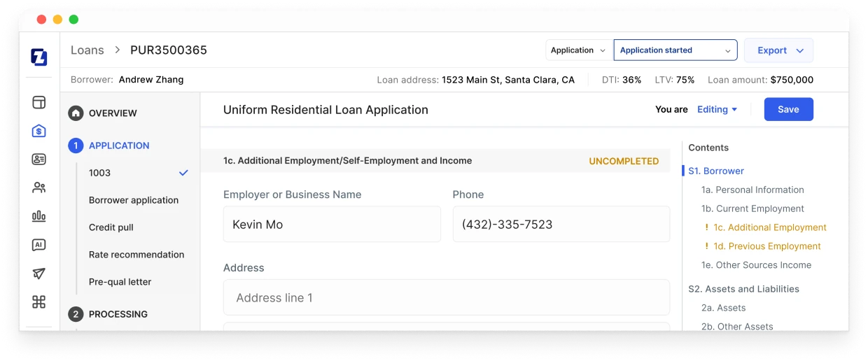Click the 1003 completed checkmark
868x361 pixels.
(183, 173)
